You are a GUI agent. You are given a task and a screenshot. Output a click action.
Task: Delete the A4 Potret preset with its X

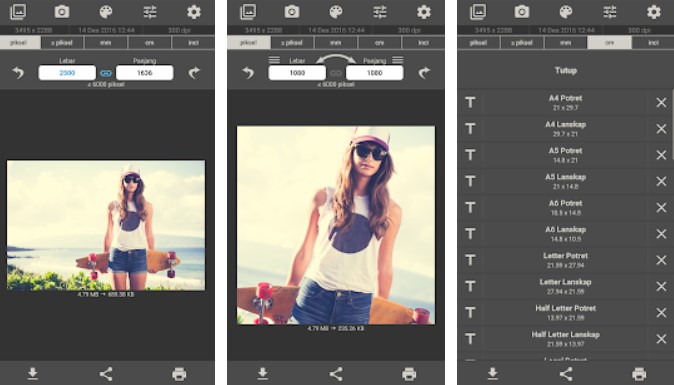pyautogui.click(x=661, y=102)
